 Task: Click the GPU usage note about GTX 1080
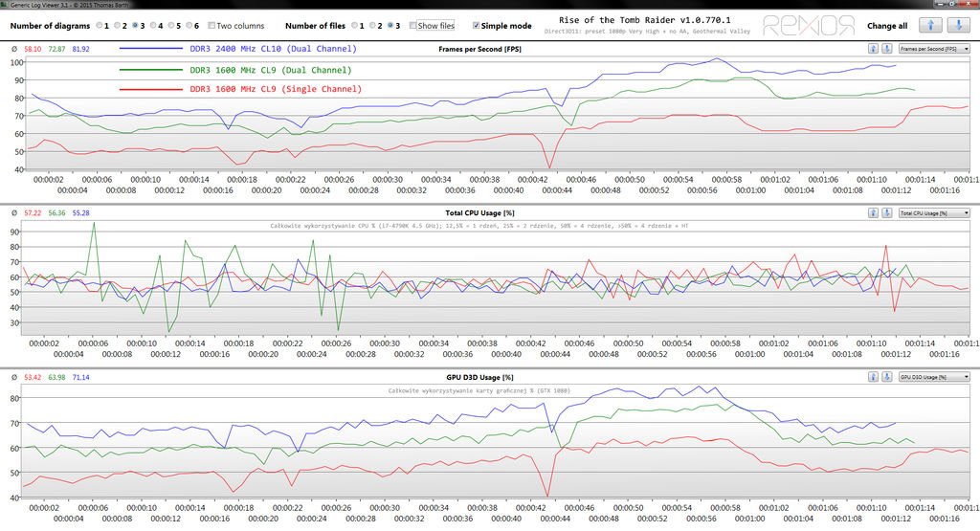point(479,390)
